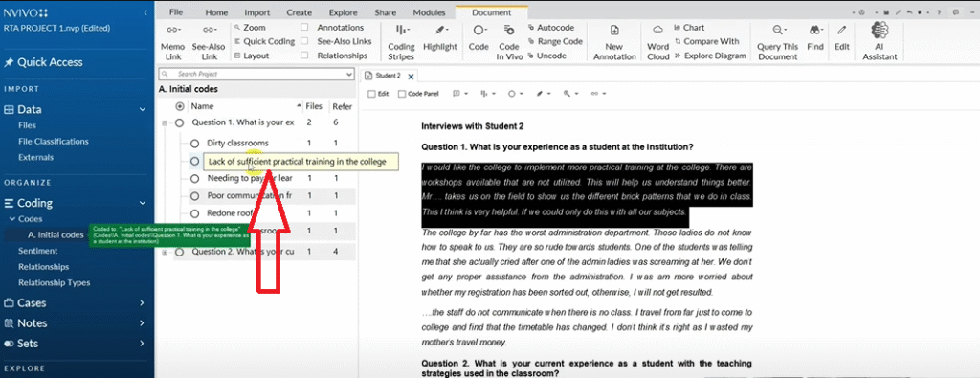Screen dimensions: 980x378
Task: Click the Edit pencil ribbon icon
Action: pyautogui.click(x=842, y=30)
